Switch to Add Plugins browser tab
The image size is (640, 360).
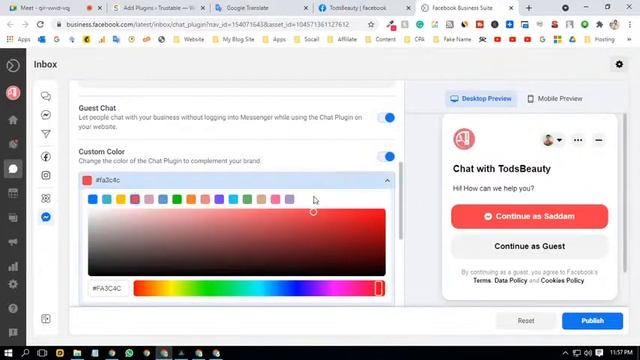(x=159, y=8)
